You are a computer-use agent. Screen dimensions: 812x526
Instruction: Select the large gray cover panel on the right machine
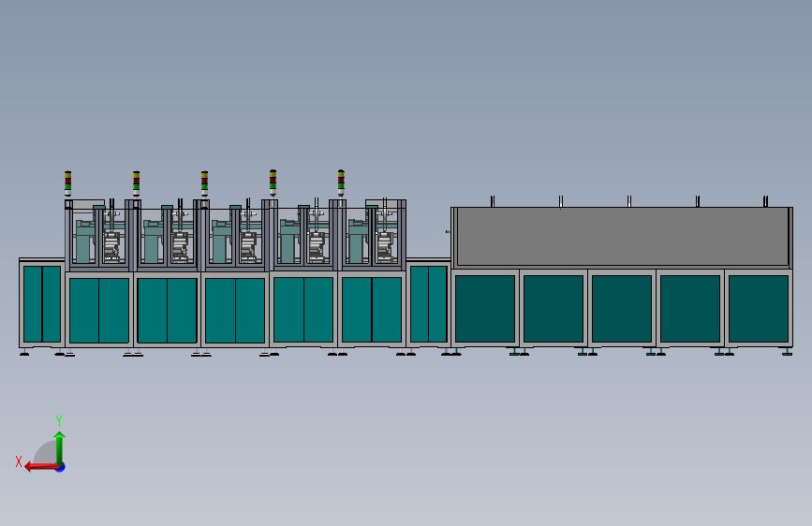pos(622,237)
